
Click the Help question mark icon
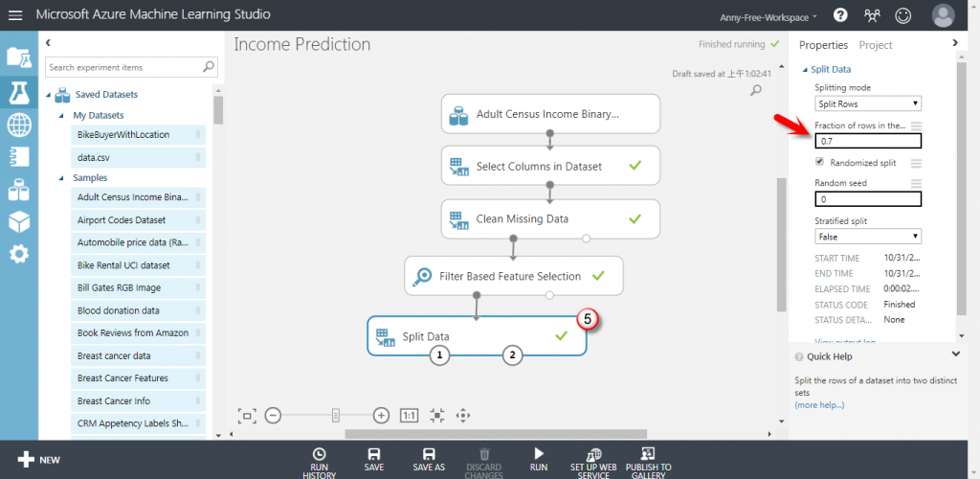point(840,15)
